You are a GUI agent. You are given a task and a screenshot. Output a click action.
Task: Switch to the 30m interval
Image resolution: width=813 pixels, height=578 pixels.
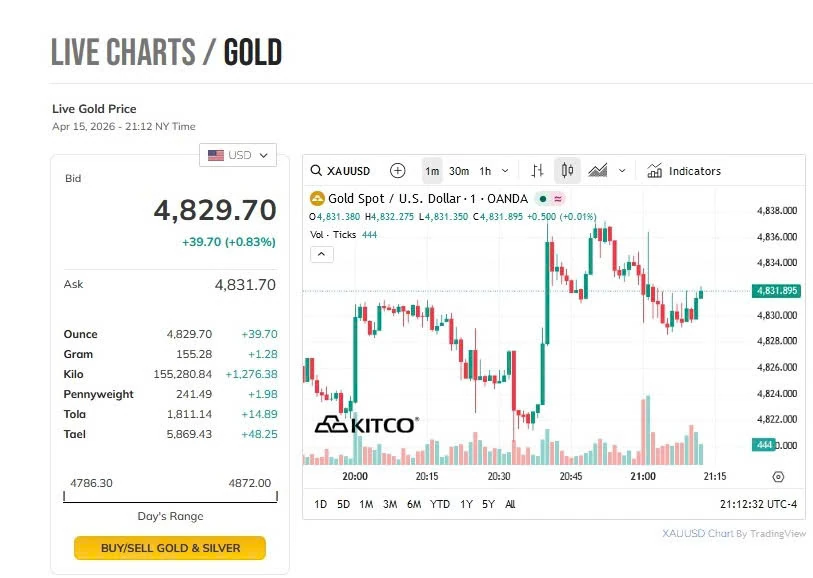(x=459, y=171)
